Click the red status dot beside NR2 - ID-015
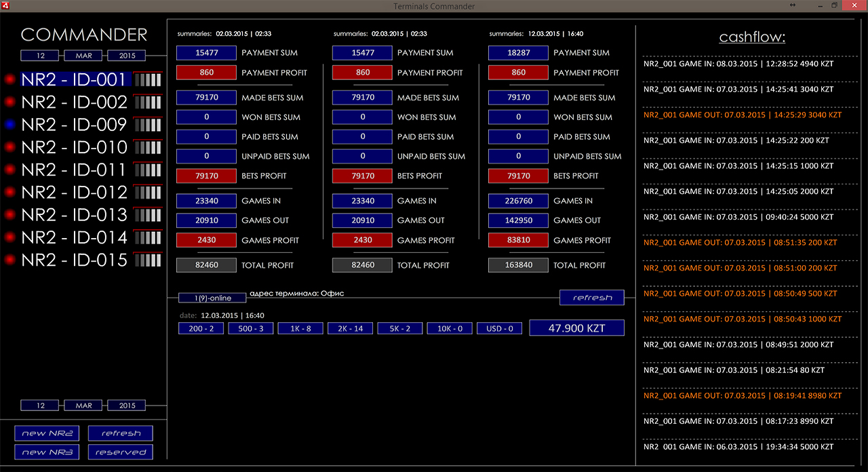The image size is (868, 472). [x=9, y=260]
